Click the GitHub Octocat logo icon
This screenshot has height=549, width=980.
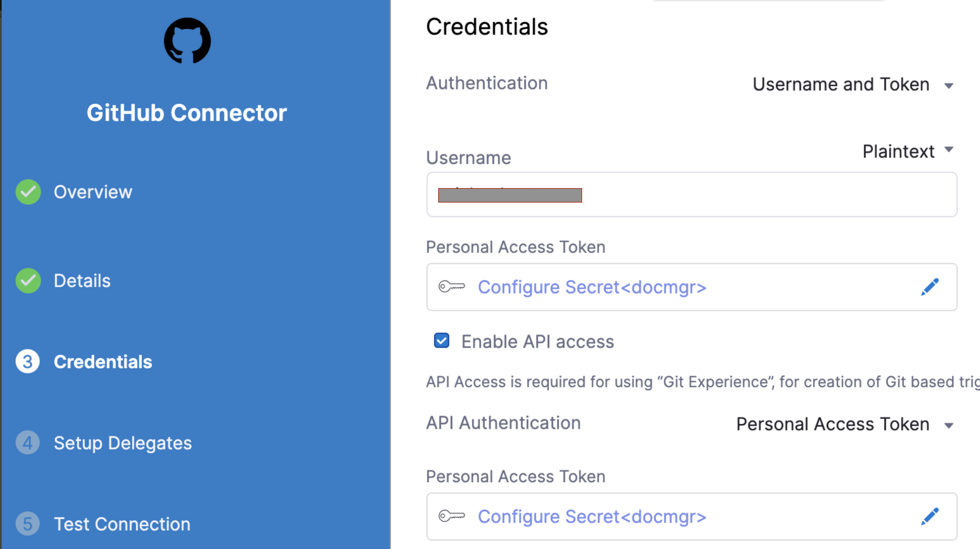click(x=187, y=41)
